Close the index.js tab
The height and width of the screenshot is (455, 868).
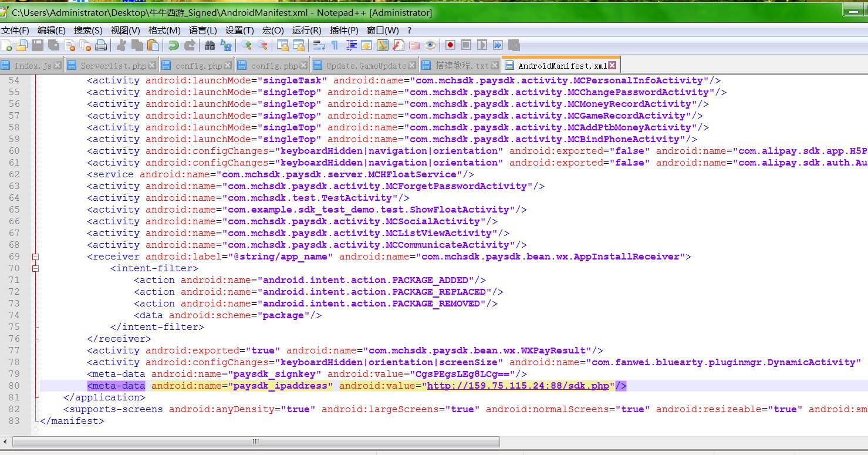58,65
